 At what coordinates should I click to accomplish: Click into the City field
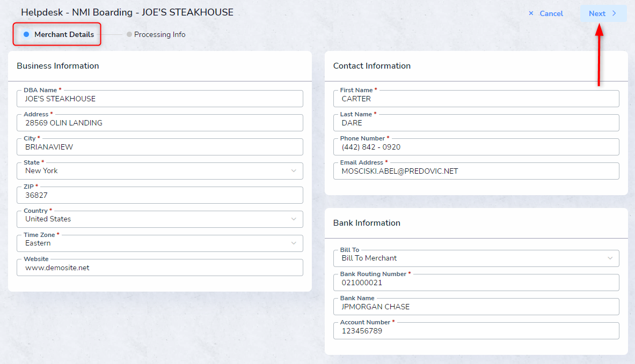pyautogui.click(x=160, y=147)
